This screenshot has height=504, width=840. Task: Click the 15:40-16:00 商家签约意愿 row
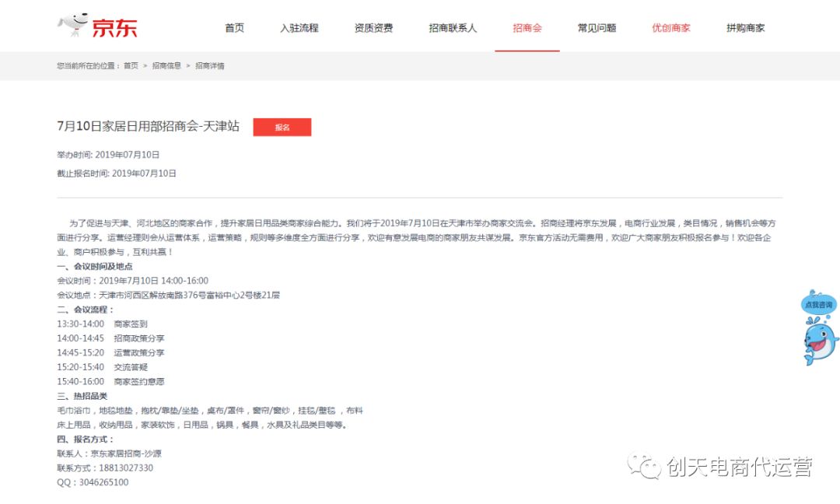(111, 382)
